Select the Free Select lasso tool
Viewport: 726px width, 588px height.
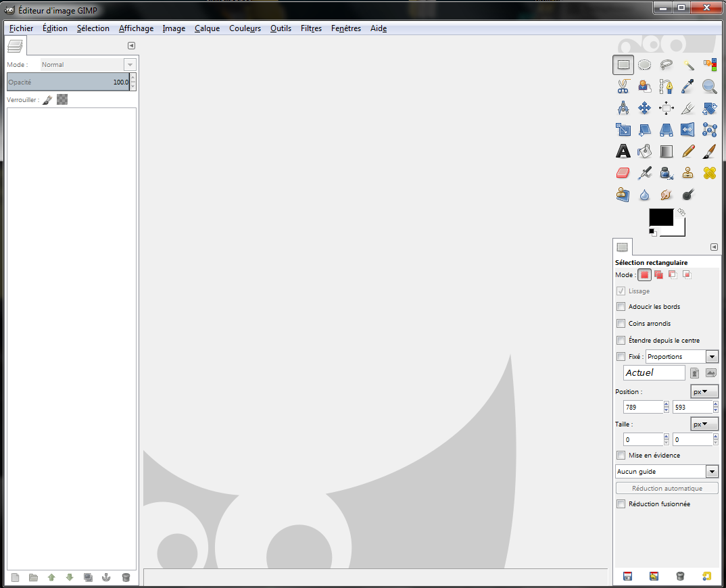point(667,65)
